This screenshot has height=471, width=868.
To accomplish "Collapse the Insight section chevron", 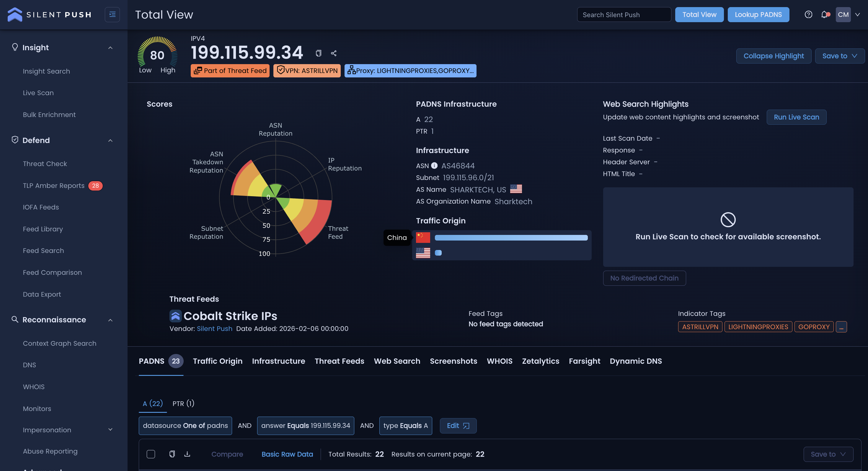I will (110, 48).
